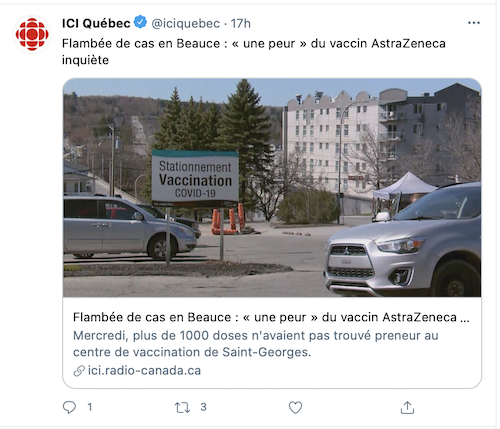Click the blue verified badge
The height and width of the screenshot is (429, 500).
pyautogui.click(x=140, y=22)
